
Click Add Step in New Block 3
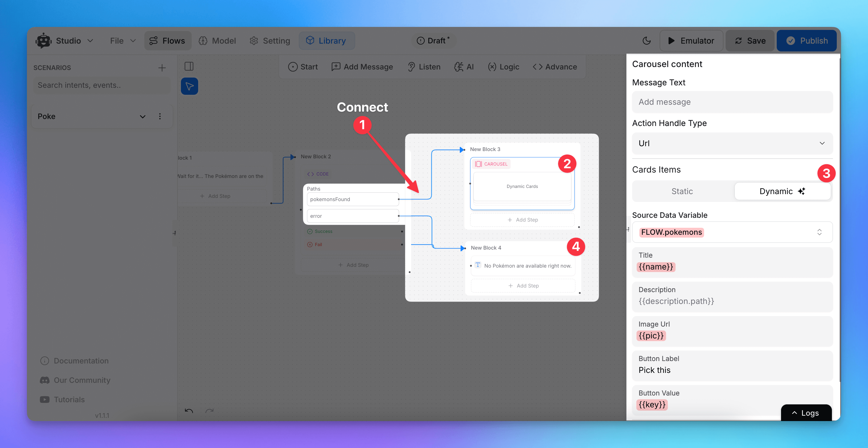[523, 220]
